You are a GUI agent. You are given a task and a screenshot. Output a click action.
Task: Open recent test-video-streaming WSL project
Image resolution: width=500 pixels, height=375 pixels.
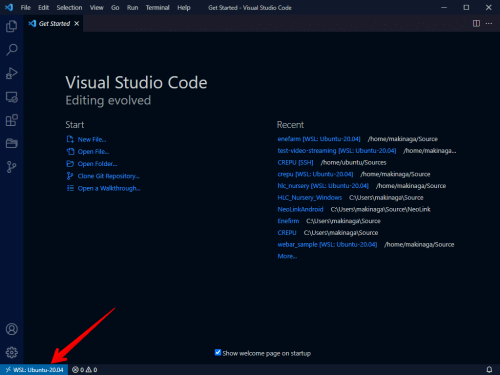(337, 151)
